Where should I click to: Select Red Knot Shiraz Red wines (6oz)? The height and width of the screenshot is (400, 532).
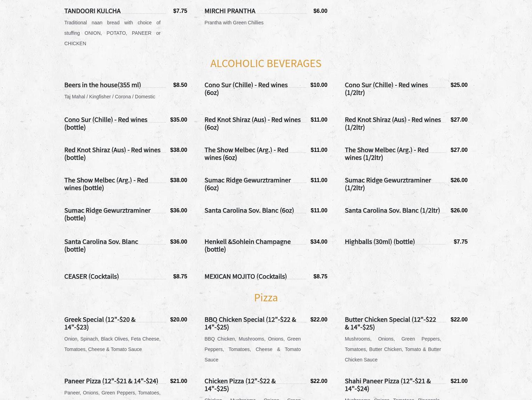pos(252,123)
